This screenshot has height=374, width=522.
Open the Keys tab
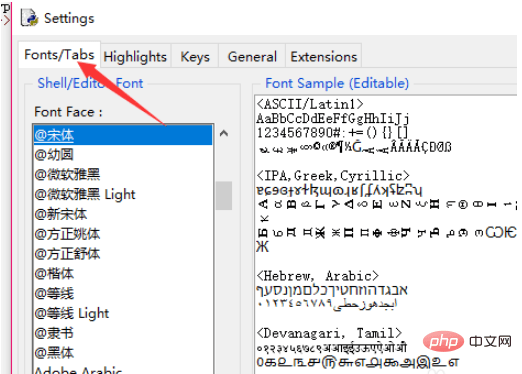195,56
